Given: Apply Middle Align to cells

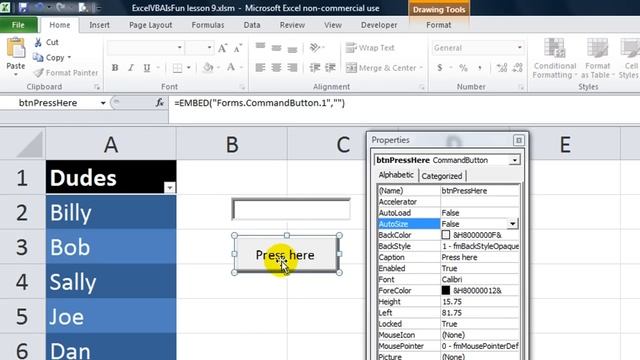Looking at the screenshot, I should coord(276,48).
